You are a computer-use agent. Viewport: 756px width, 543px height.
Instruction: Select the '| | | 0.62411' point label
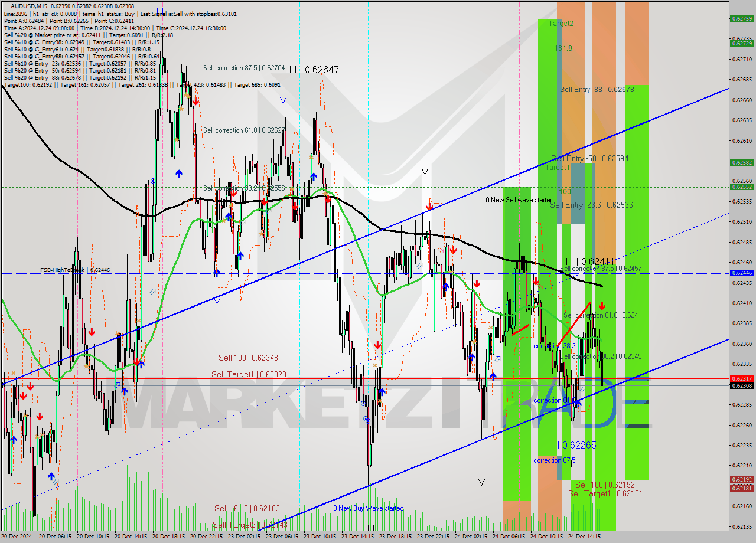[x=590, y=261]
